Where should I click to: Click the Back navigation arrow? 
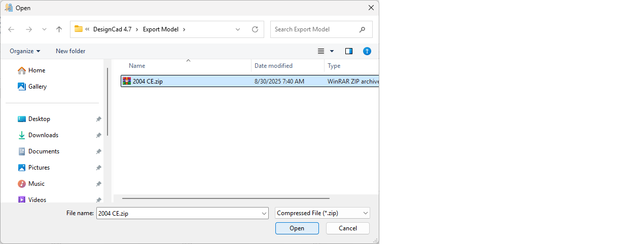(11, 29)
